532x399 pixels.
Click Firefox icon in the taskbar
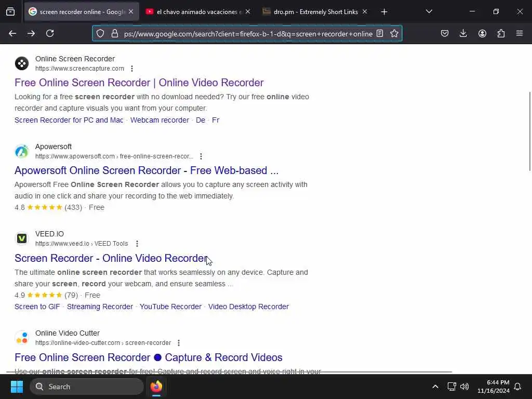pyautogui.click(x=156, y=387)
